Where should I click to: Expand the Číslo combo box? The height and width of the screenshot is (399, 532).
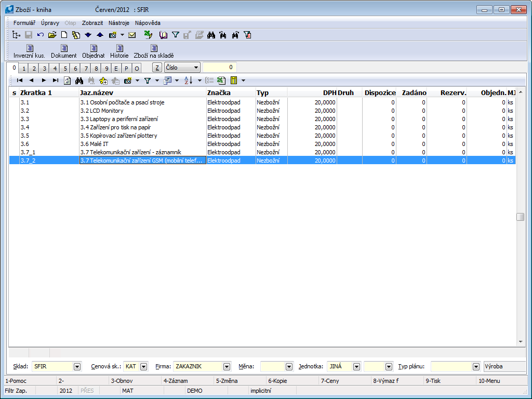(x=196, y=68)
